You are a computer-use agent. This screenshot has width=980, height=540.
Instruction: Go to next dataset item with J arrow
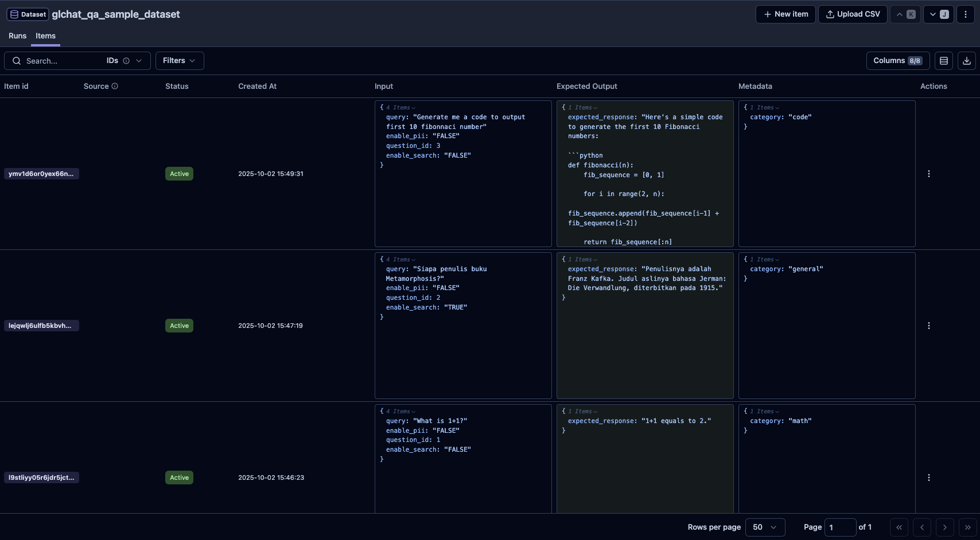tap(938, 14)
